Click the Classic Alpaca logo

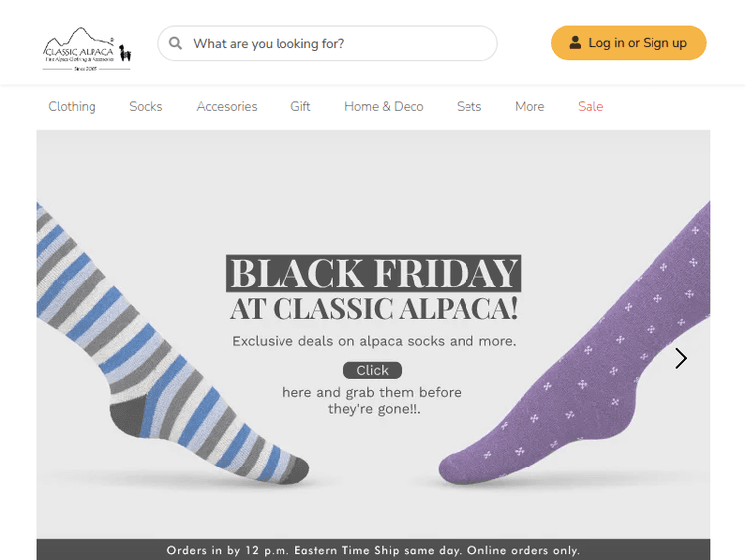tap(88, 49)
